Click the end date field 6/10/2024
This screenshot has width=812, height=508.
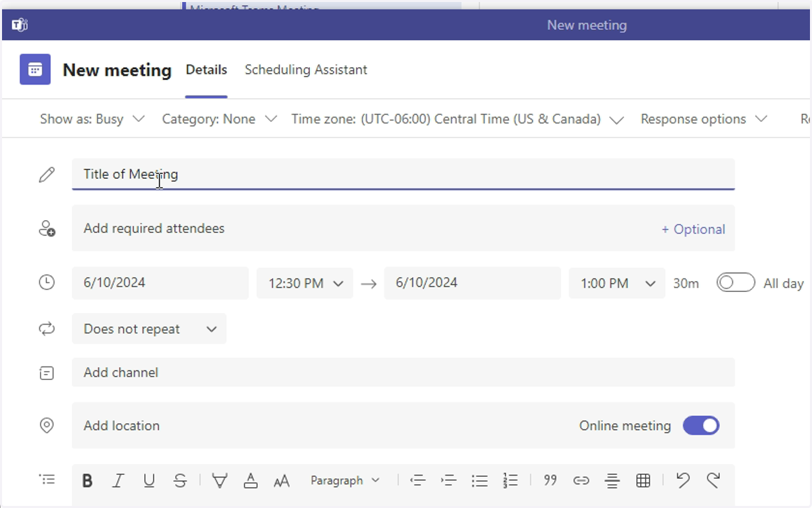coord(472,282)
